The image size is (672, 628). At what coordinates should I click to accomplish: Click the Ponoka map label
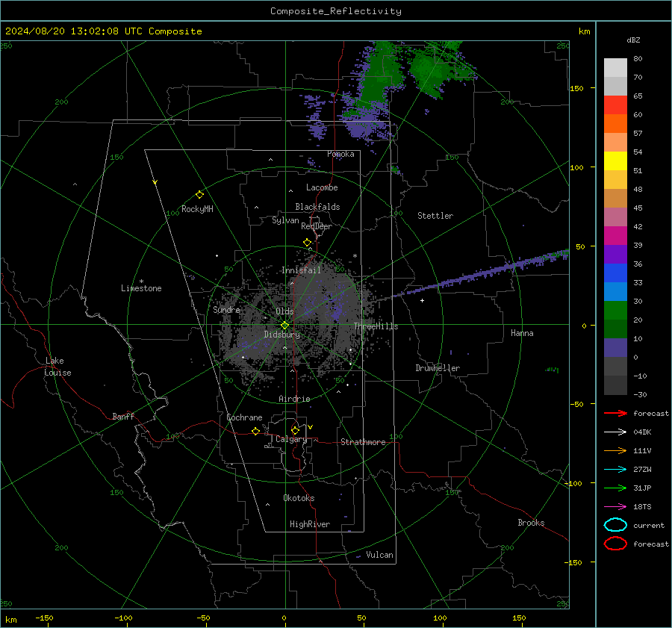click(340, 154)
